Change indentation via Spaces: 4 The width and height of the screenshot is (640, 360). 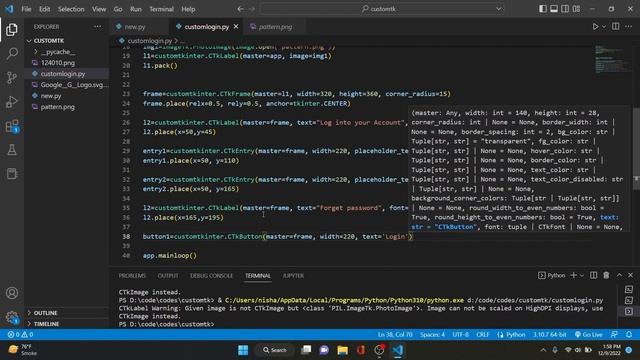click(432, 335)
